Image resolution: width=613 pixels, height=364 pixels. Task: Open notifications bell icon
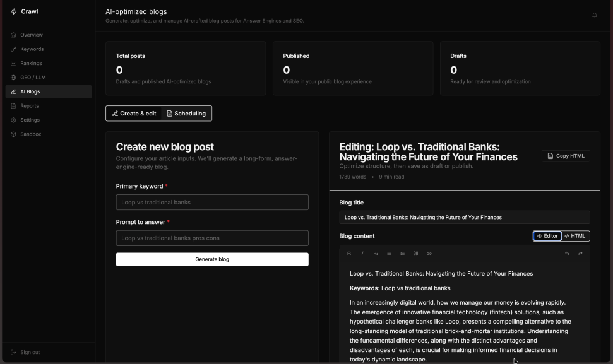[x=594, y=15]
